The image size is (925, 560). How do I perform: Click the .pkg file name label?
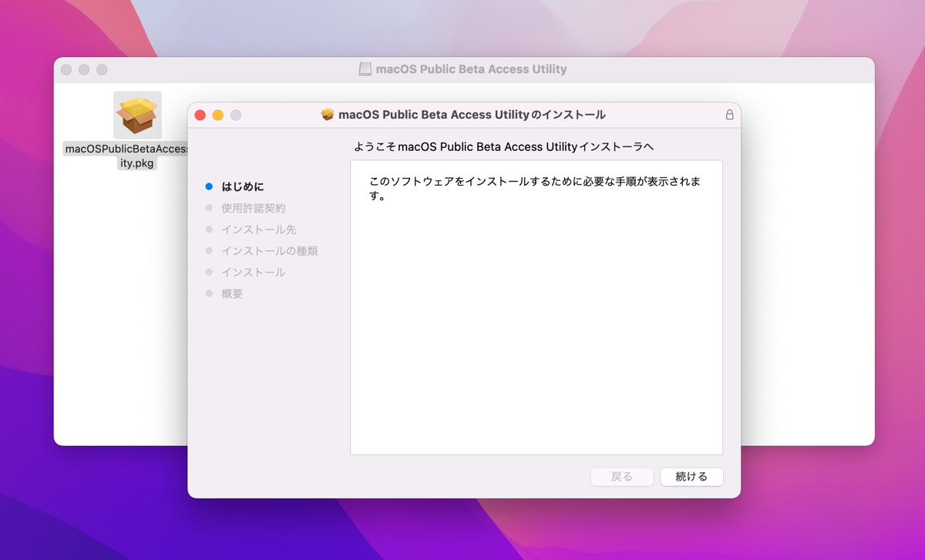pyautogui.click(x=127, y=156)
